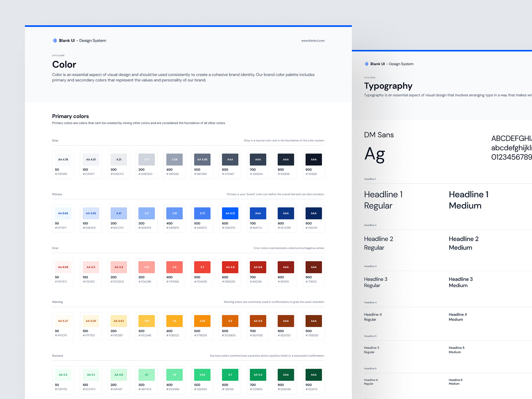Click the 'Headline 3 Medium' sample text

coord(461,282)
